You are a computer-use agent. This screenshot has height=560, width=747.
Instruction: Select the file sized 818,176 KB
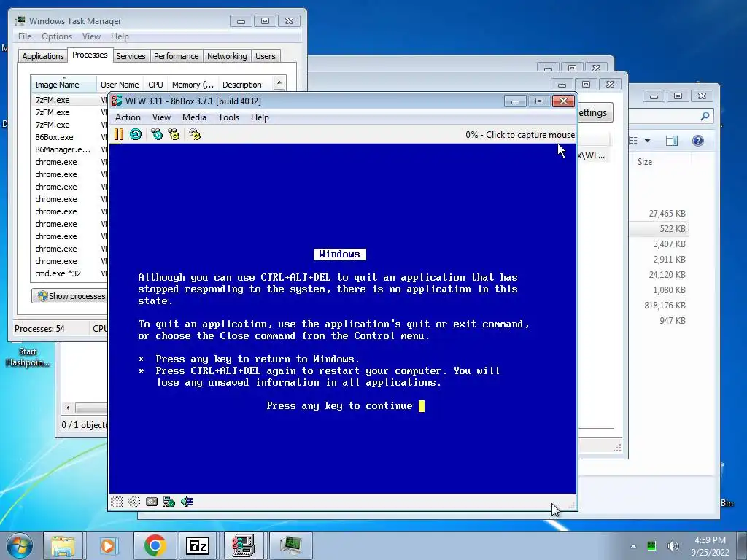click(665, 306)
